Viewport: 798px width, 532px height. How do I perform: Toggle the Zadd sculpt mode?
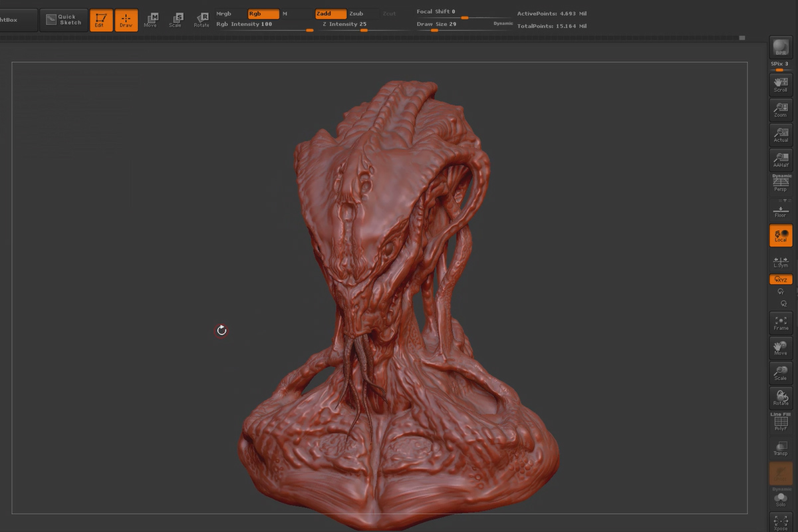[331, 13]
